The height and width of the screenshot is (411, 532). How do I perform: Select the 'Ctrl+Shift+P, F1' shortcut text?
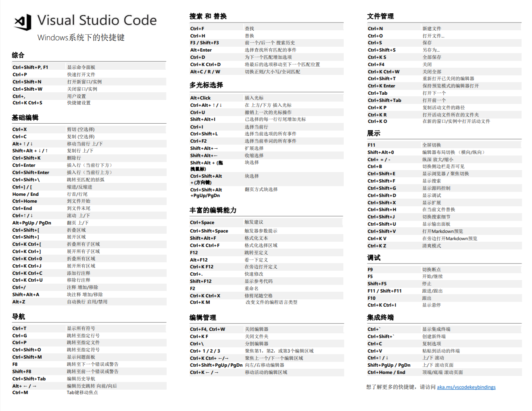pos(30,67)
